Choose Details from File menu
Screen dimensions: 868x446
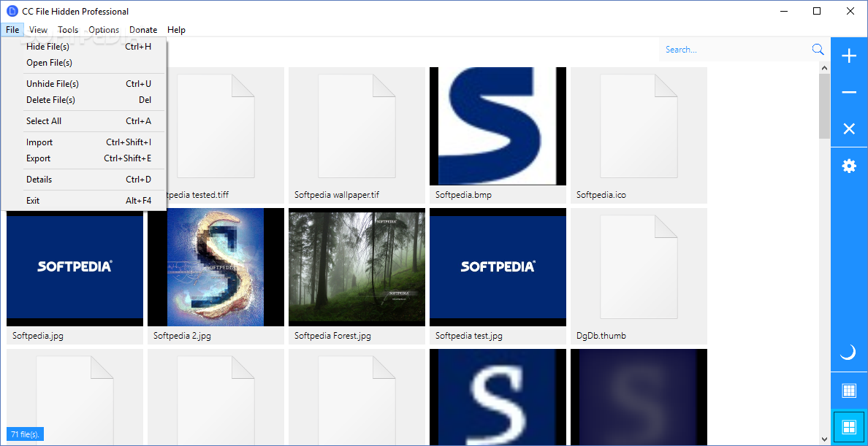coord(83,180)
